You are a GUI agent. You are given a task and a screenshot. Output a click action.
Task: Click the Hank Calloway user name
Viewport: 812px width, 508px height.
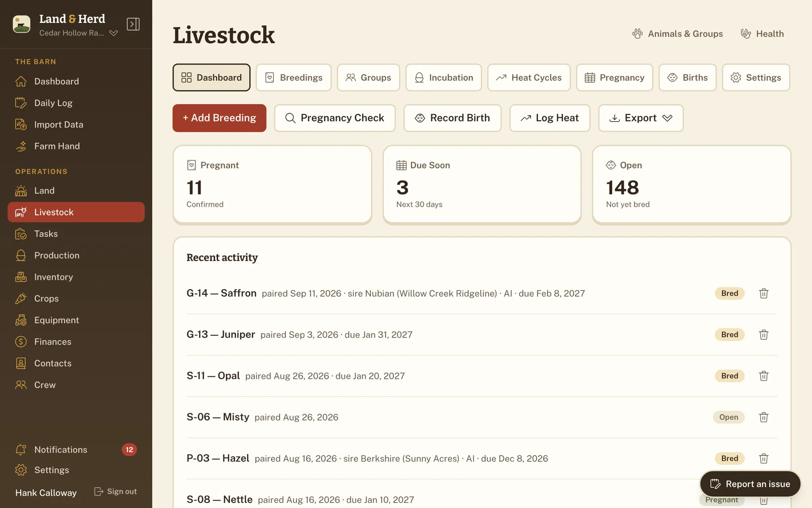(x=46, y=493)
